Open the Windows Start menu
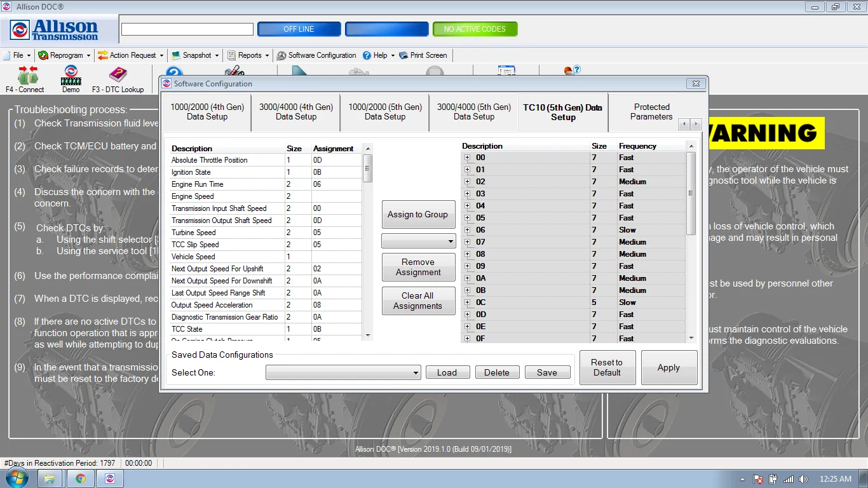The width and height of the screenshot is (868, 488). point(17,478)
